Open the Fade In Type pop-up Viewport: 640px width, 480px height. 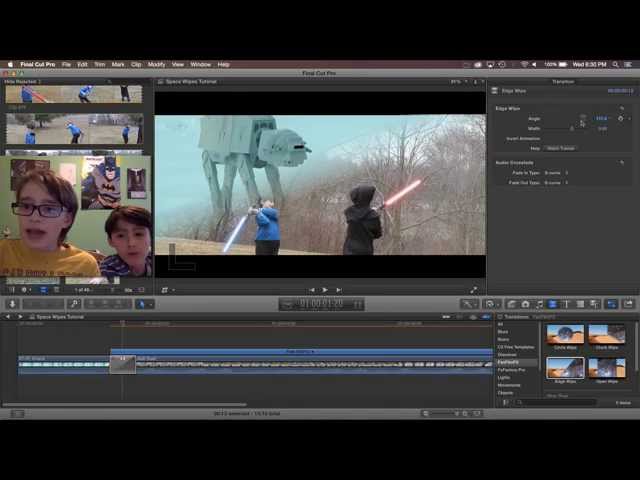(556, 173)
